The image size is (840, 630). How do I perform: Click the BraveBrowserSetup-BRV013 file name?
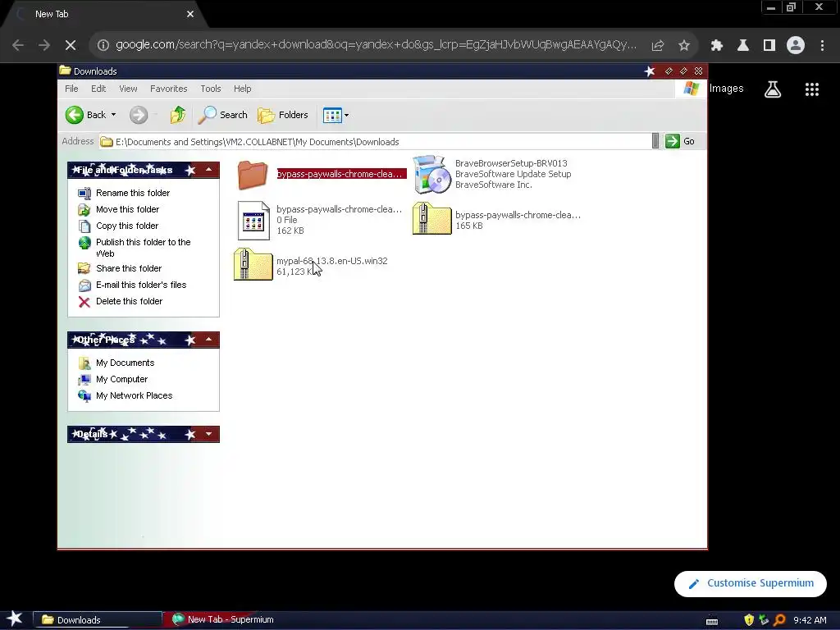[511, 163]
